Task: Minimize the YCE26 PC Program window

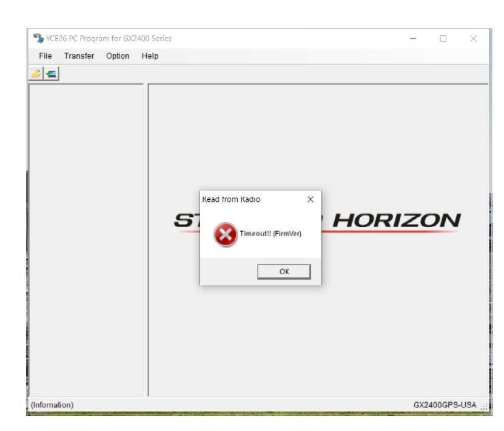Action: click(x=414, y=39)
